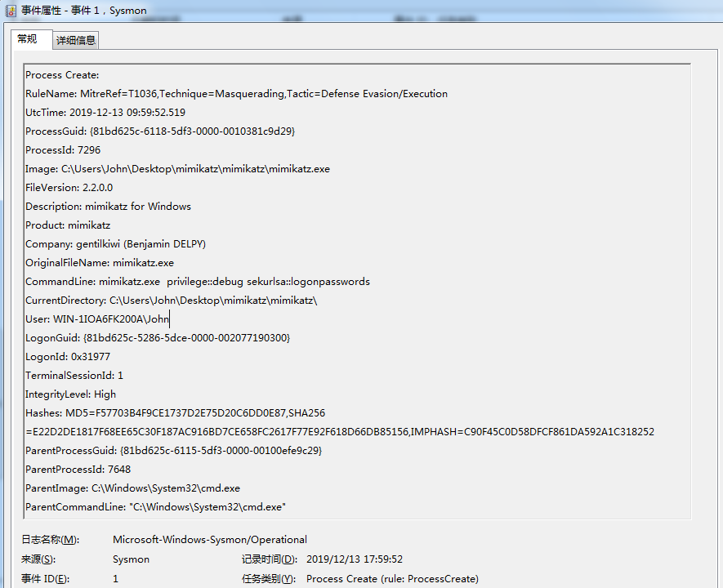Click the ProcessGuid line
The width and height of the screenshot is (723, 588).
(160, 131)
